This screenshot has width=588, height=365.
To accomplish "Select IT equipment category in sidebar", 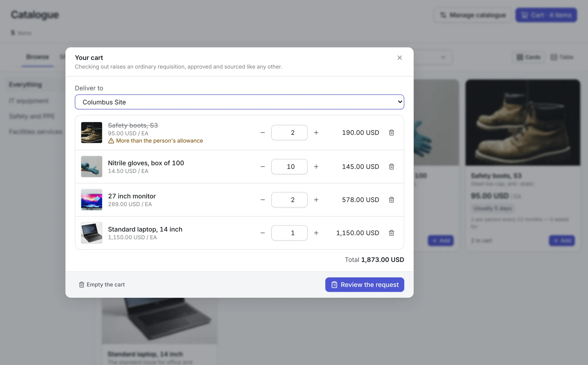I will tap(28, 101).
